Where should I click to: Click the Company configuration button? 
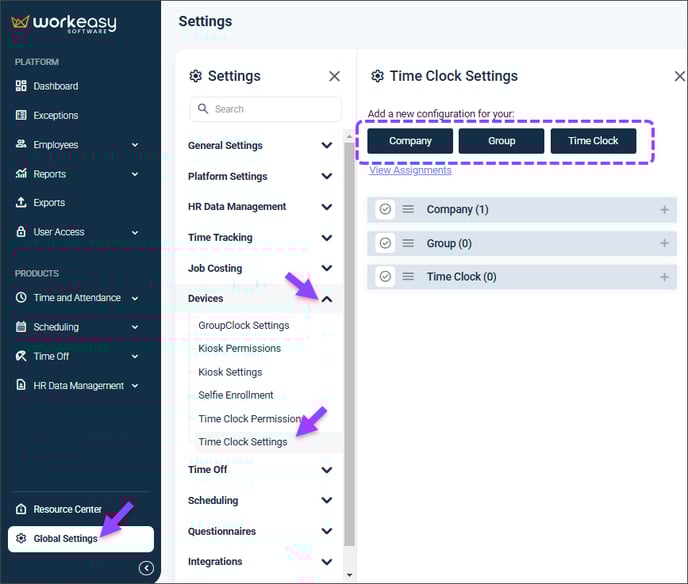coord(410,141)
